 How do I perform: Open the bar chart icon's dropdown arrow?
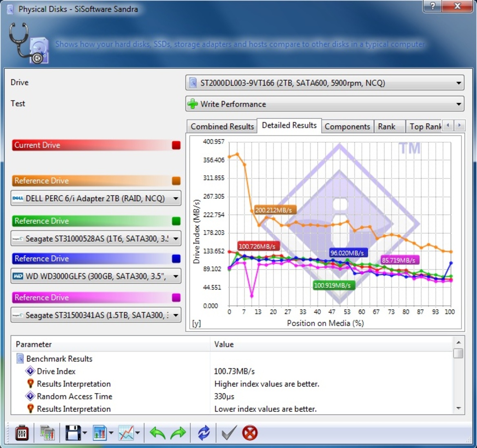pyautogui.click(x=111, y=433)
